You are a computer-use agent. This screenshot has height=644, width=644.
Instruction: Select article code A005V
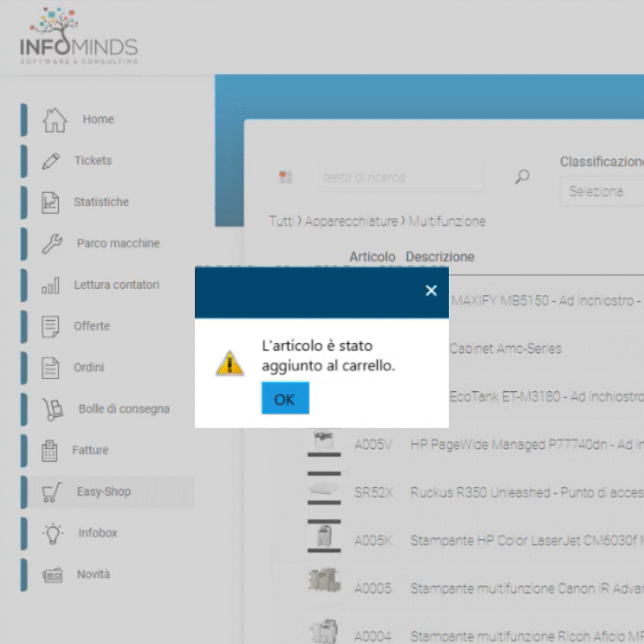tap(373, 445)
